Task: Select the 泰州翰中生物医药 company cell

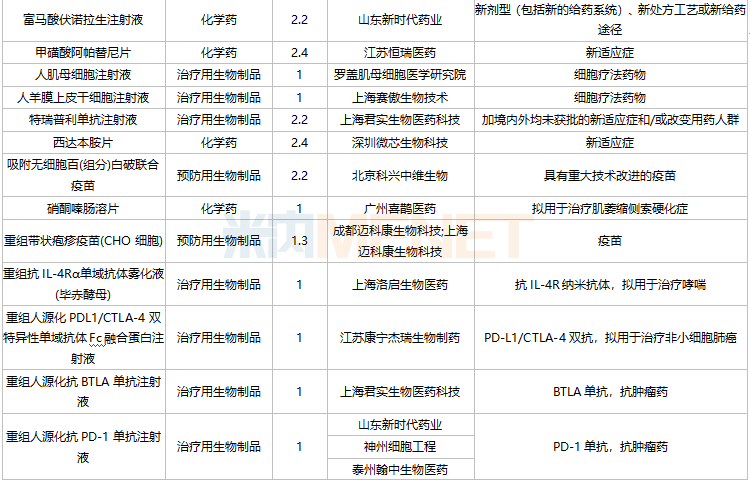Action: (x=399, y=469)
